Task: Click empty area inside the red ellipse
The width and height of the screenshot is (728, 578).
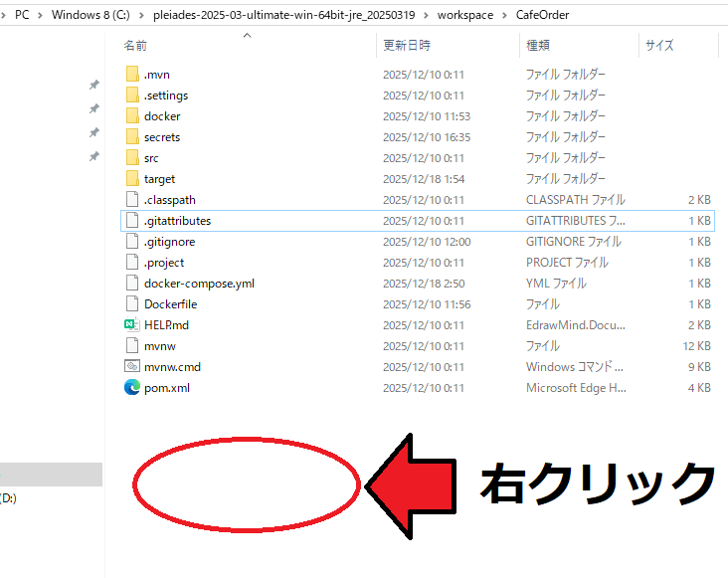Action: point(246,485)
